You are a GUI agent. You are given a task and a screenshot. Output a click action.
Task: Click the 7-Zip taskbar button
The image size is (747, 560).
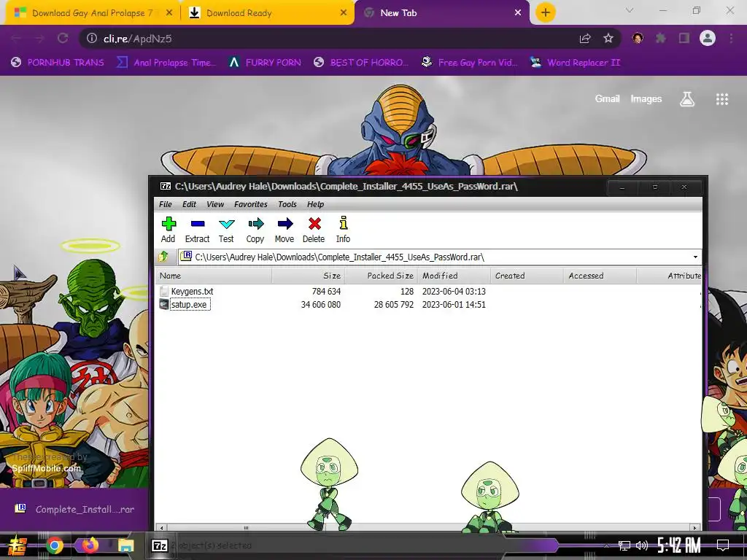pos(160,545)
